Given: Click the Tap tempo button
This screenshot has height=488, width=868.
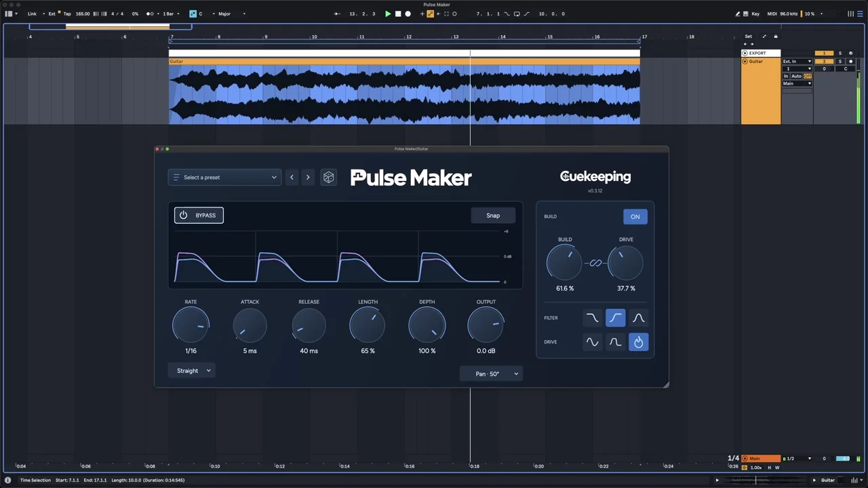Looking at the screenshot, I should [x=67, y=14].
